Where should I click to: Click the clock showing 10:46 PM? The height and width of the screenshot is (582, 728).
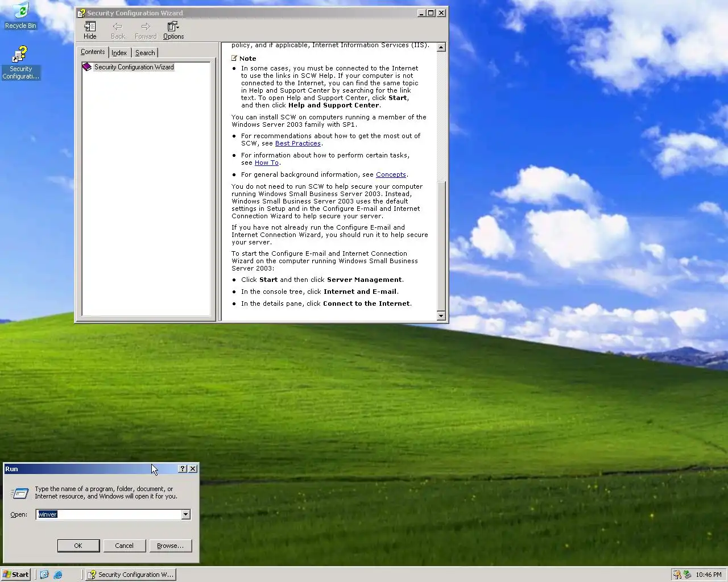tap(709, 575)
